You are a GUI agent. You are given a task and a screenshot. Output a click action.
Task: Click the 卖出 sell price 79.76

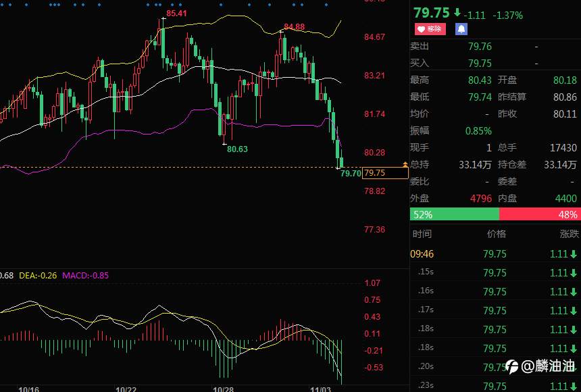point(480,47)
